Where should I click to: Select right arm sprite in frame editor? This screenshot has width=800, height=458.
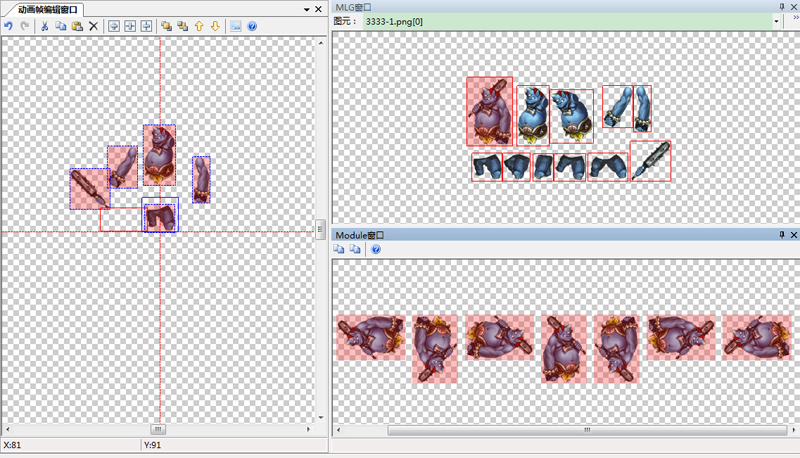(201, 180)
